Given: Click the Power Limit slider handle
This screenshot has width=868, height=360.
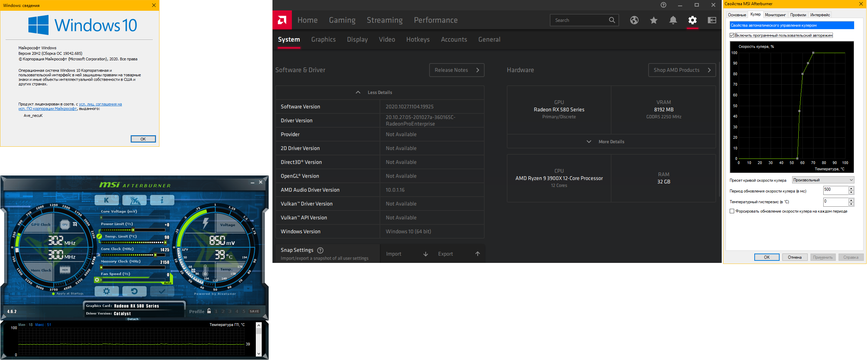Looking at the screenshot, I should pyautogui.click(x=133, y=230).
